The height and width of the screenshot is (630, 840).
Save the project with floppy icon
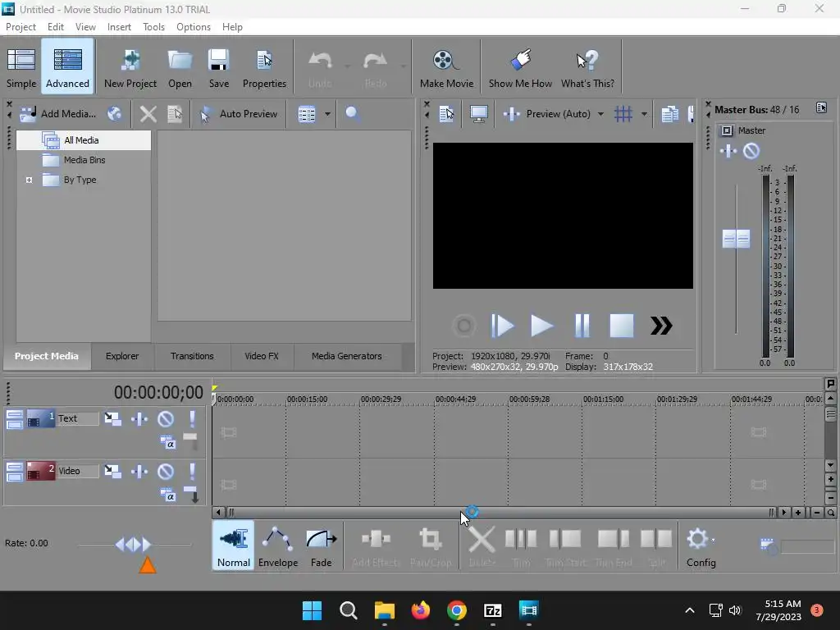[218, 67]
